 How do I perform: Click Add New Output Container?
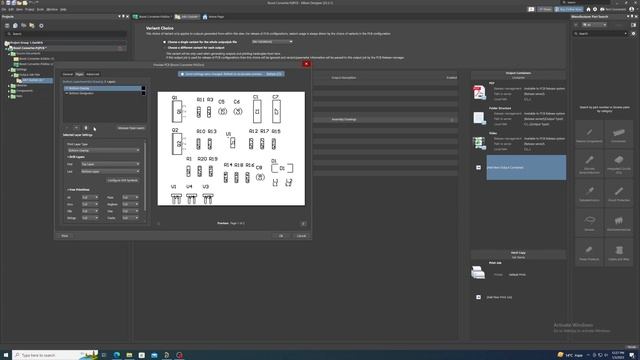[526, 167]
